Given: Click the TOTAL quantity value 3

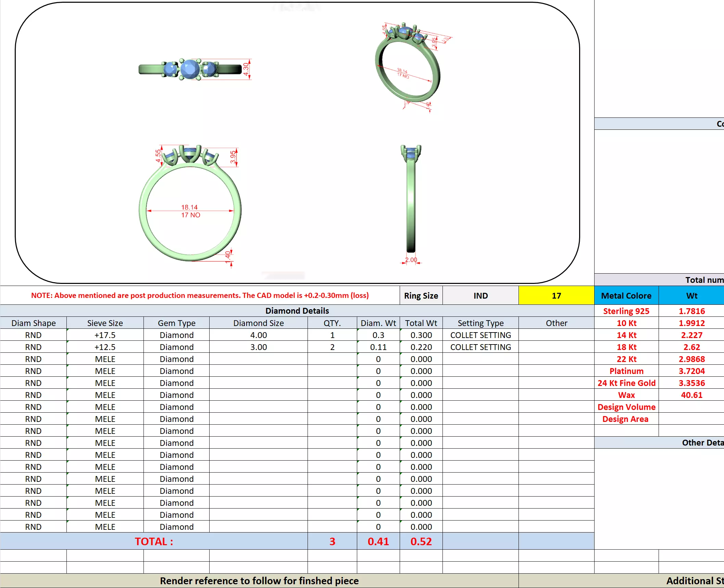Looking at the screenshot, I should point(332,541).
